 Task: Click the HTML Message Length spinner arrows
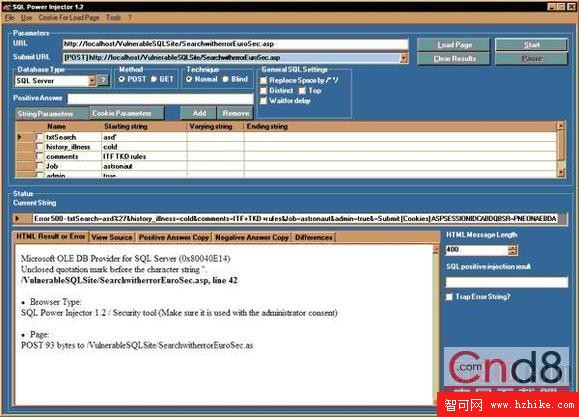click(x=513, y=250)
